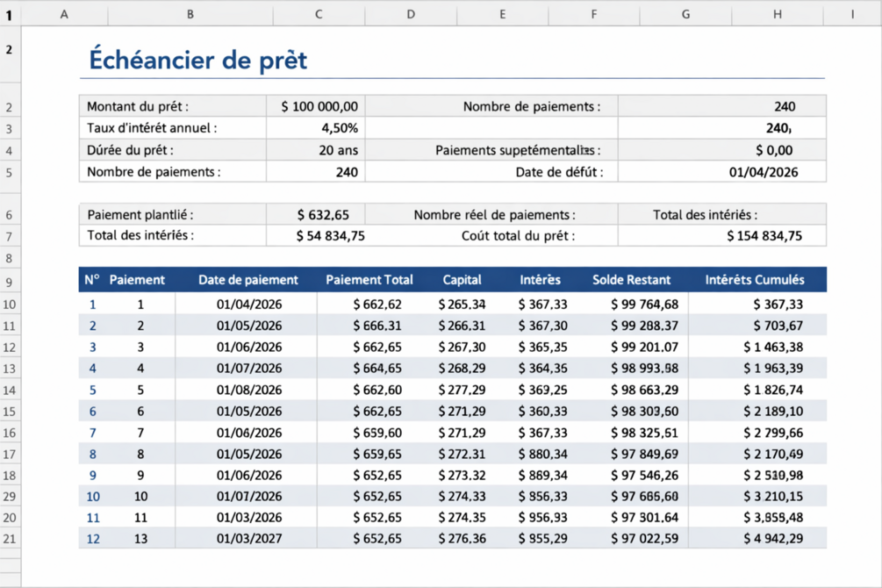
Task: Select the 'Paiements supetémentalies :' label
Action: tap(518, 150)
